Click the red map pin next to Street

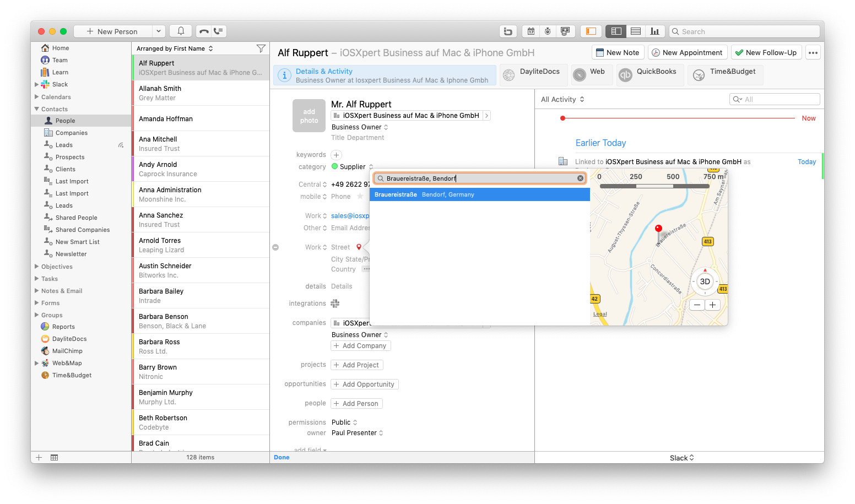(x=359, y=247)
